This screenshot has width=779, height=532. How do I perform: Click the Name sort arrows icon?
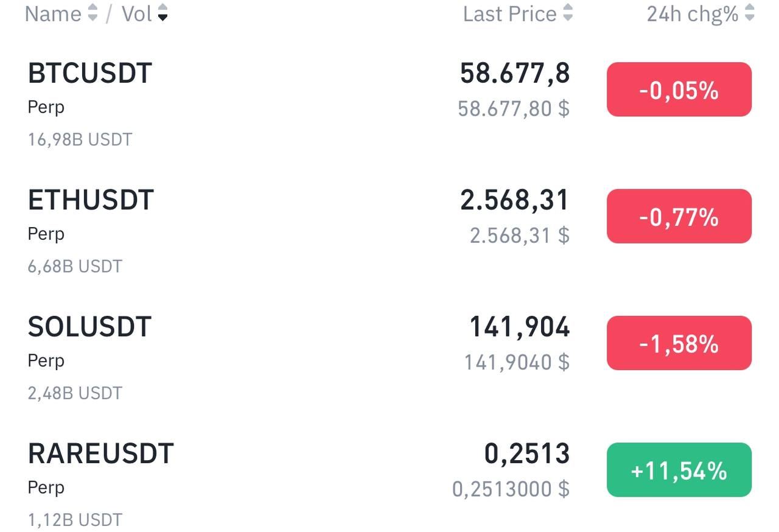pyautogui.click(x=93, y=13)
